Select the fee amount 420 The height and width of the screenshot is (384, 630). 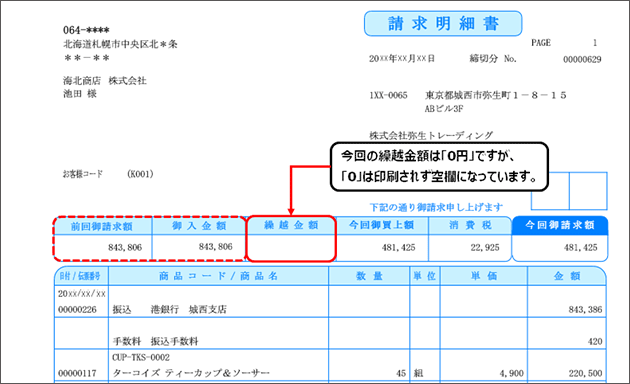tap(595, 342)
